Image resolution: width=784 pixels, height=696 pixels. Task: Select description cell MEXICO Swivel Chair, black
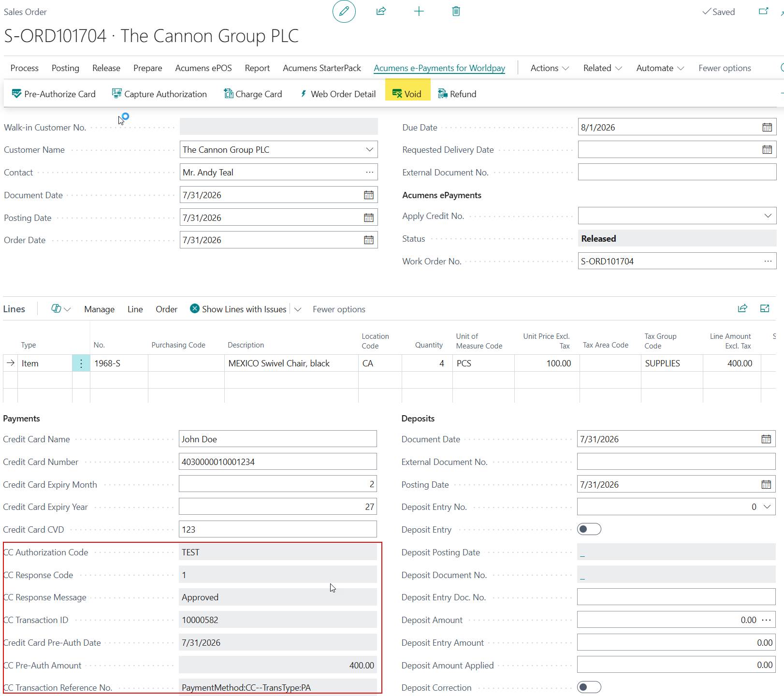coord(291,363)
